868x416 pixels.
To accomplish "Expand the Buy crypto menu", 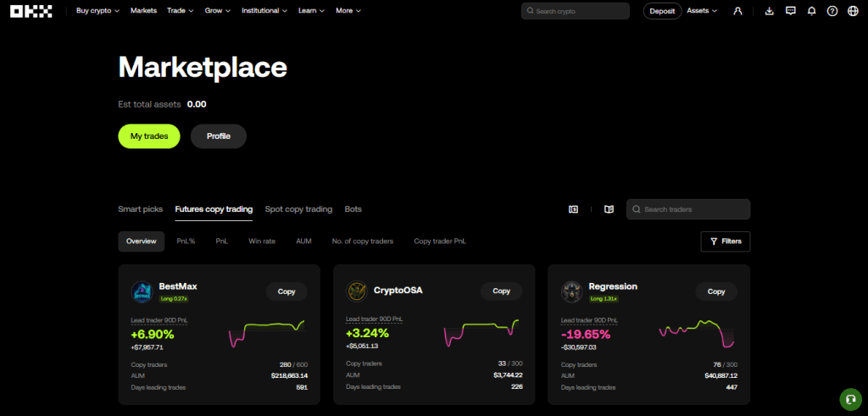I will [x=97, y=10].
